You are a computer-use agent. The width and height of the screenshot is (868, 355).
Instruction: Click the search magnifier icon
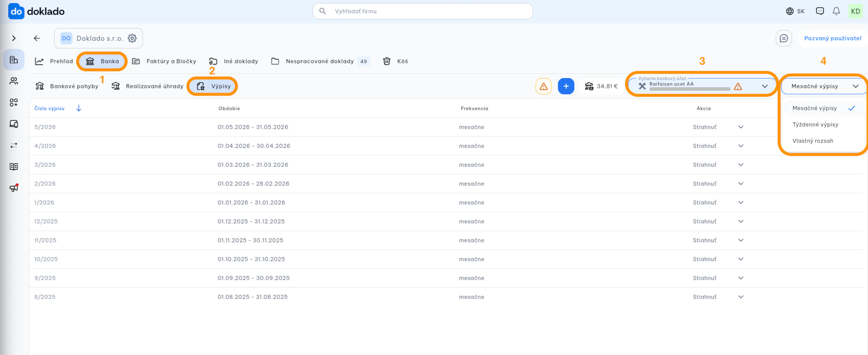click(x=323, y=11)
